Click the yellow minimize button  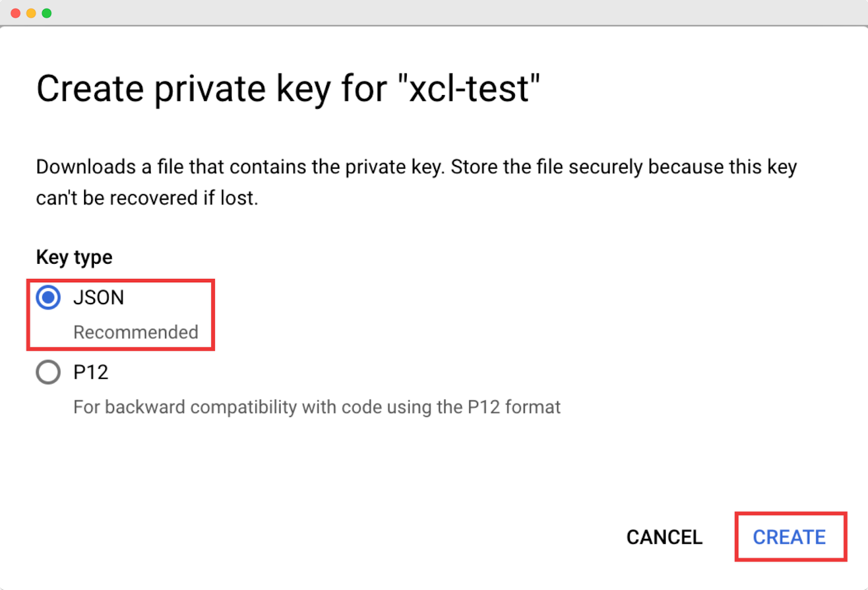pos(31,12)
